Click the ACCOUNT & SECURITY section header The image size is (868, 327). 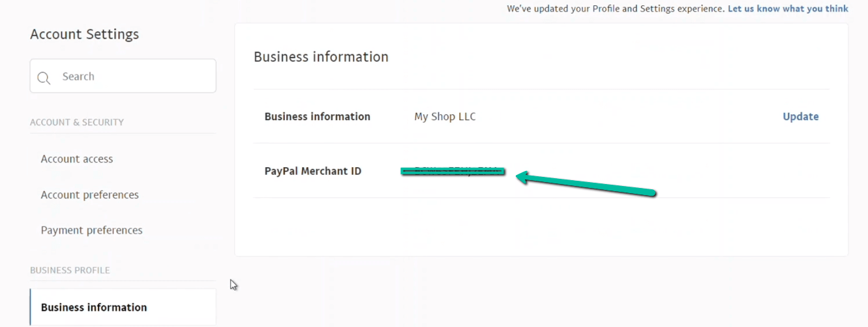pyautogui.click(x=77, y=122)
